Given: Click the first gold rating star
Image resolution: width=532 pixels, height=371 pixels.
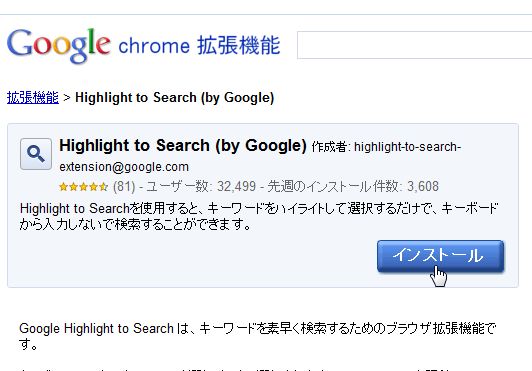Looking at the screenshot, I should click(x=63, y=186).
